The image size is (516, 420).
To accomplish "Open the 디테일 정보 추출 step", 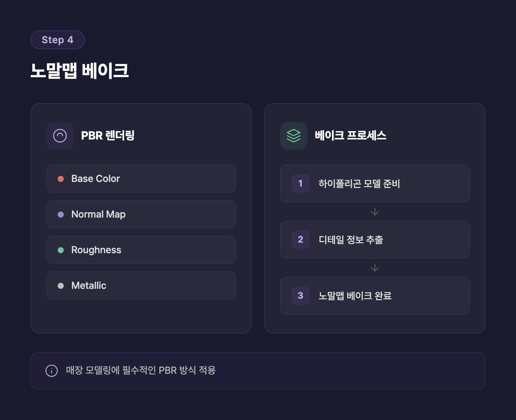I will [375, 240].
